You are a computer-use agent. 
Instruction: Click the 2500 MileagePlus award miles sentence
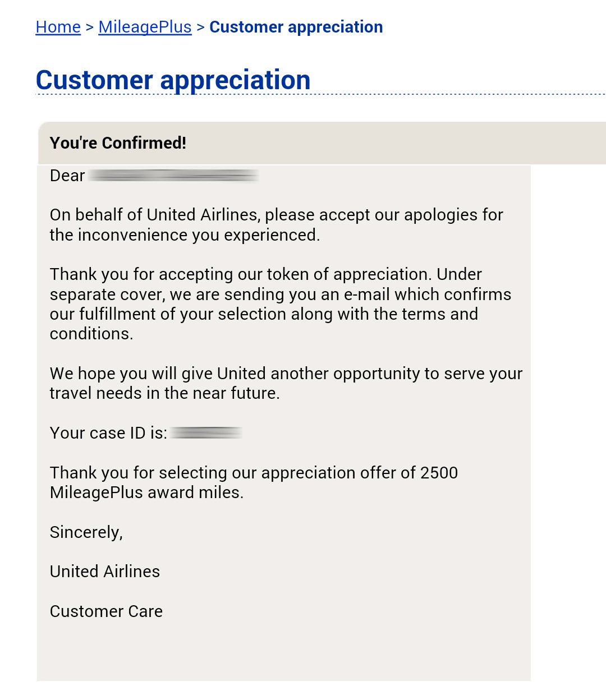point(254,482)
